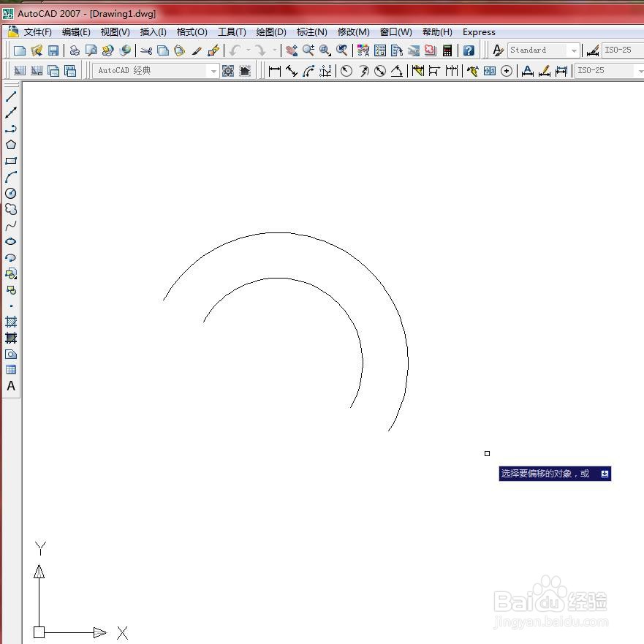The image size is (644, 644).
Task: Click the Pan realtime hand icon
Action: 292,50
